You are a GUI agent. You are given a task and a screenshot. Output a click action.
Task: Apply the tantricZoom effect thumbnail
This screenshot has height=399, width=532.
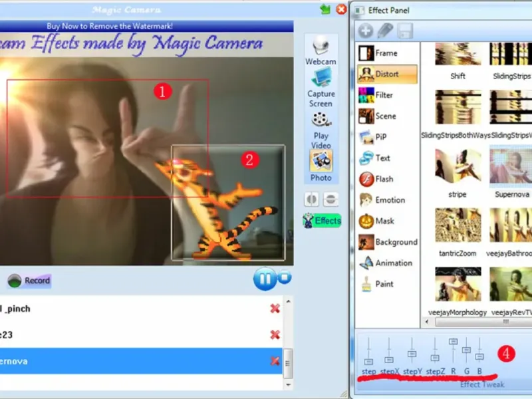(x=458, y=225)
